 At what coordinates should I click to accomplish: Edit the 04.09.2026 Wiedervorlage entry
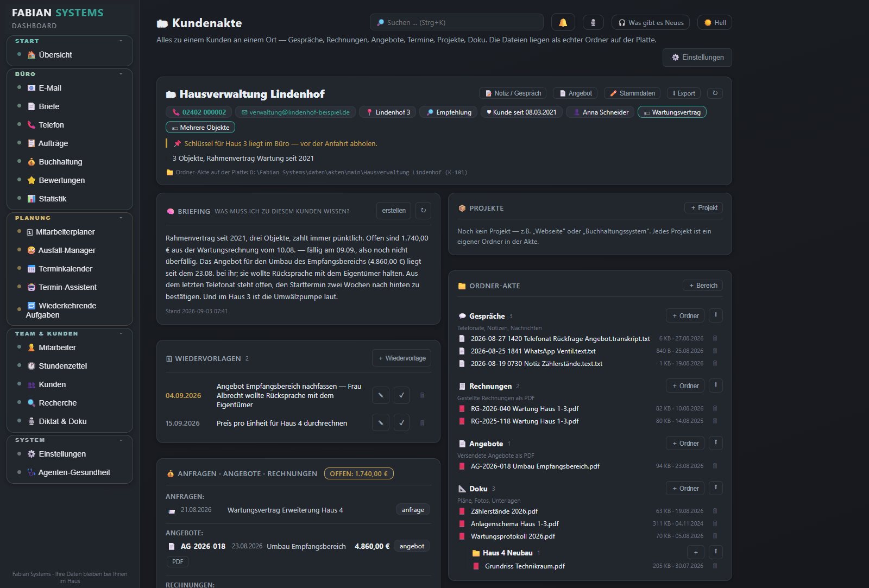click(381, 395)
